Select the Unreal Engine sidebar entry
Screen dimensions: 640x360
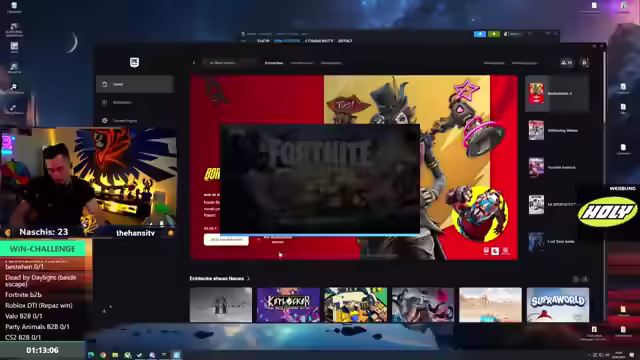tap(135, 121)
